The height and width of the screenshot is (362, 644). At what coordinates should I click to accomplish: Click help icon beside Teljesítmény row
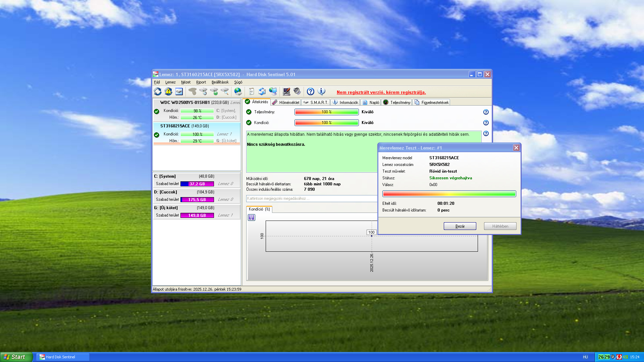[x=486, y=112]
